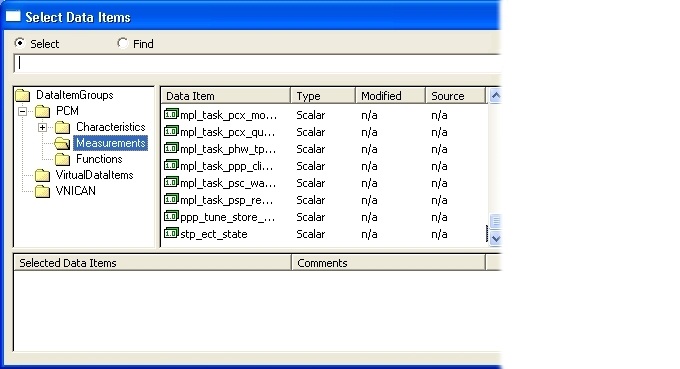Click Modified n/a cell of stp_ect_state
This screenshot has height=369, width=680.
pyautogui.click(x=369, y=234)
